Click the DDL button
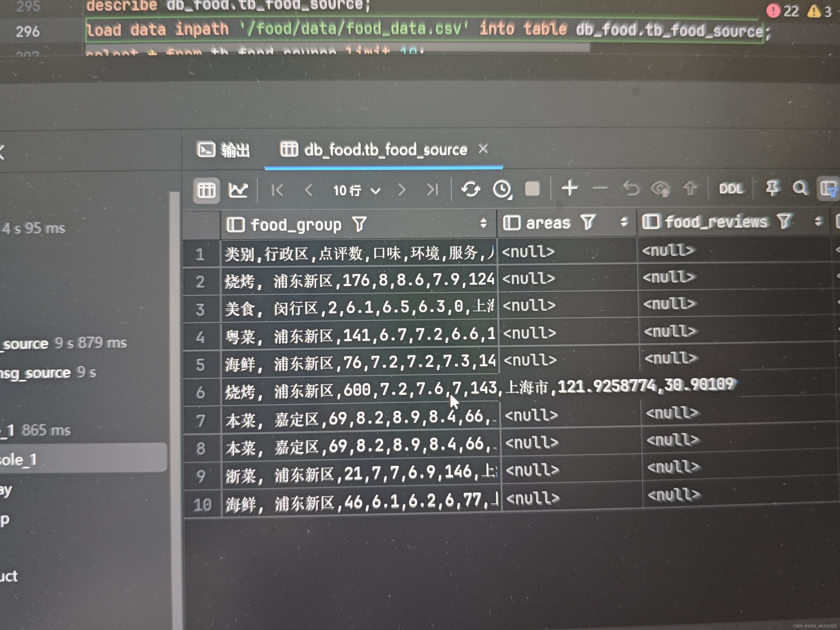Image resolution: width=840 pixels, height=630 pixels. click(x=731, y=189)
